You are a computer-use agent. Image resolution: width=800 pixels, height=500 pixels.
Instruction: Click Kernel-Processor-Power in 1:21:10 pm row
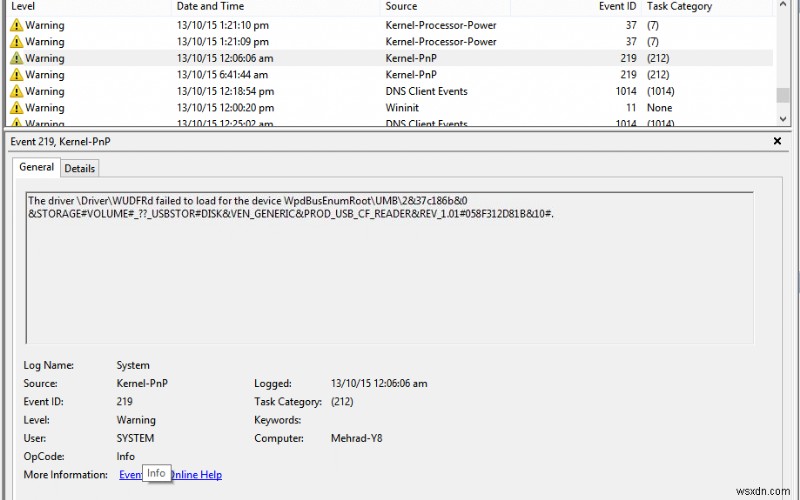(441, 25)
